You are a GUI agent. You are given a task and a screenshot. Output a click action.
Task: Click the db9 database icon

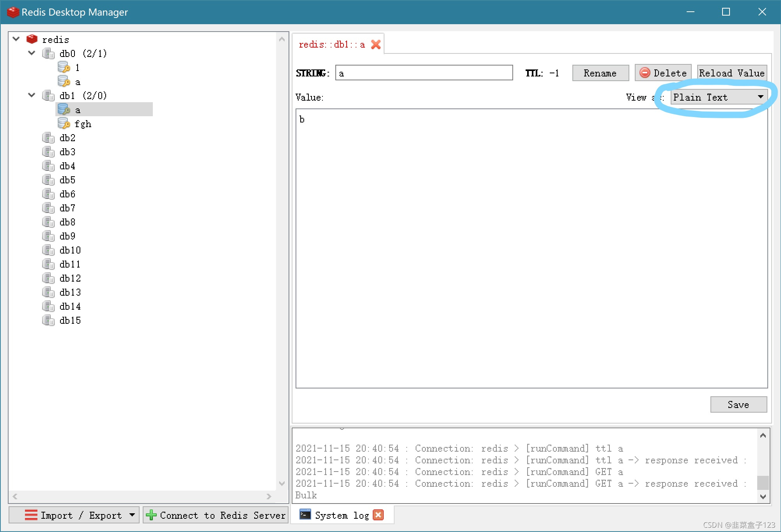click(x=48, y=236)
